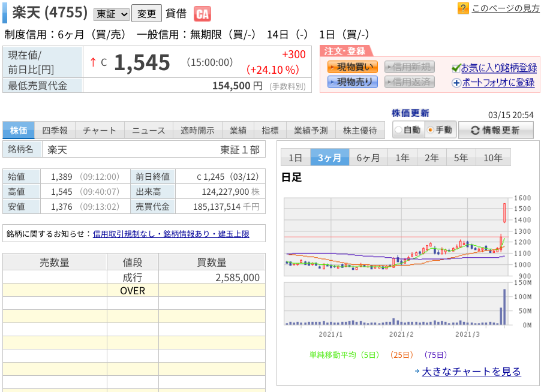Switch to the 業績 tab
547x392 pixels.
tap(238, 131)
